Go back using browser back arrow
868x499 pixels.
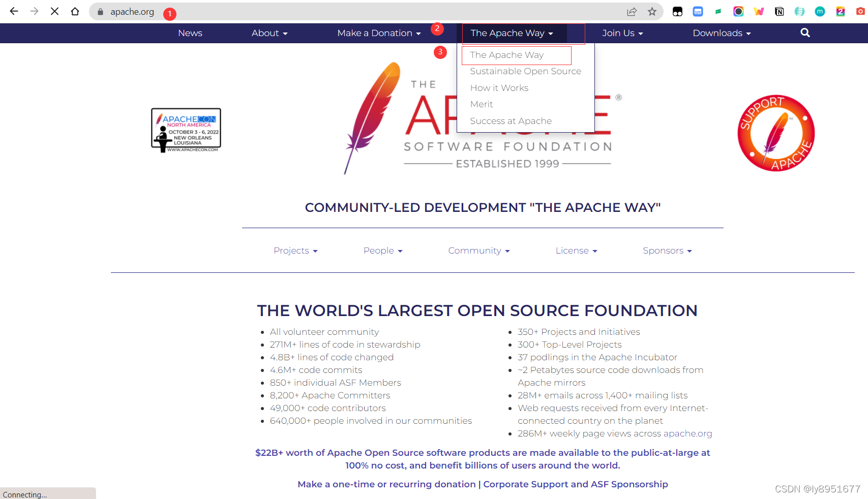pos(14,11)
